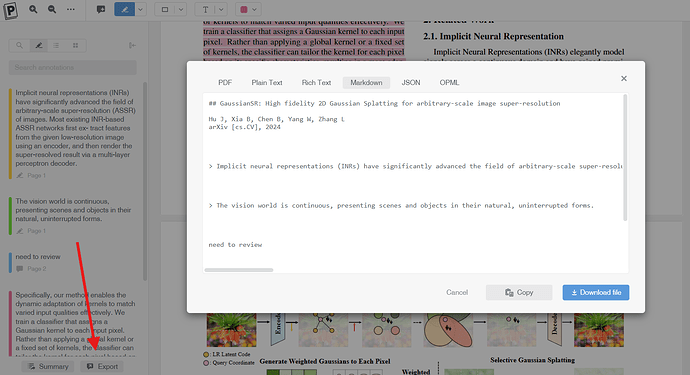Screen dimensions: 690x375
Task: Select the text T annotation tool
Action: click(206, 9)
